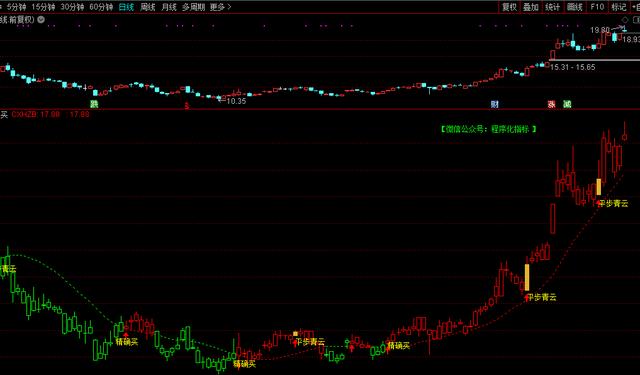Activate the 画线 drawing tool

[574, 7]
